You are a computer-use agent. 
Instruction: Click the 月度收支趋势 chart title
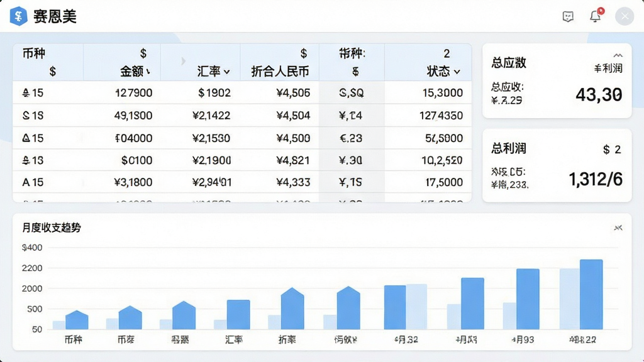click(52, 228)
